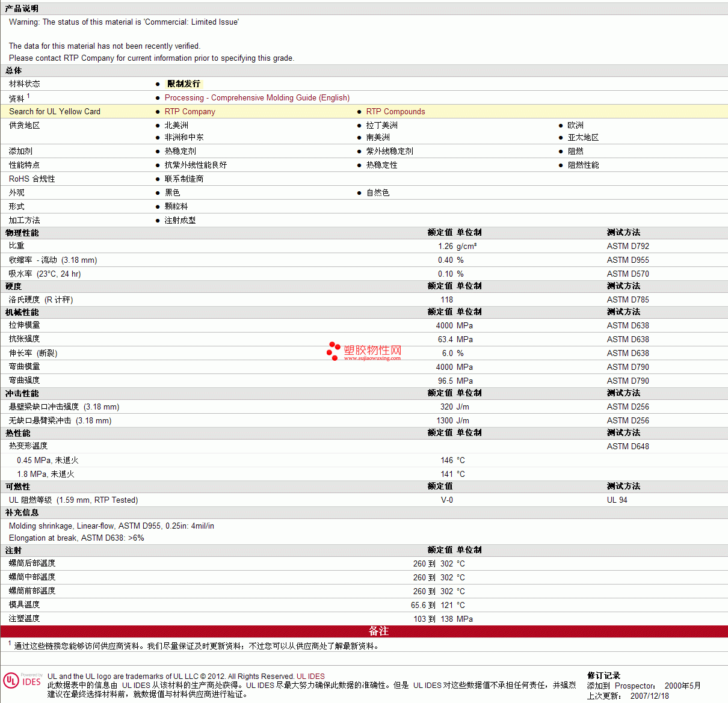Click the 非洲和中东 availability region
This screenshot has height=703, width=728.
tap(184, 137)
